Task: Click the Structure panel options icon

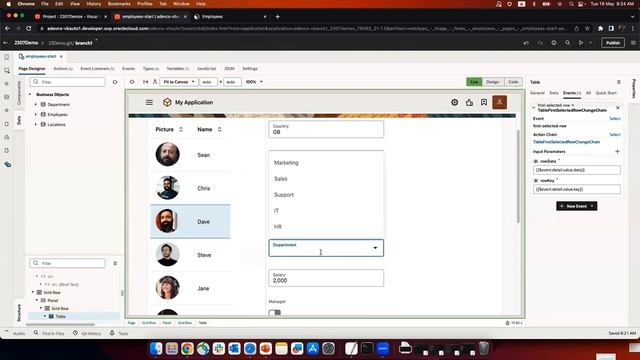Action: (x=115, y=263)
